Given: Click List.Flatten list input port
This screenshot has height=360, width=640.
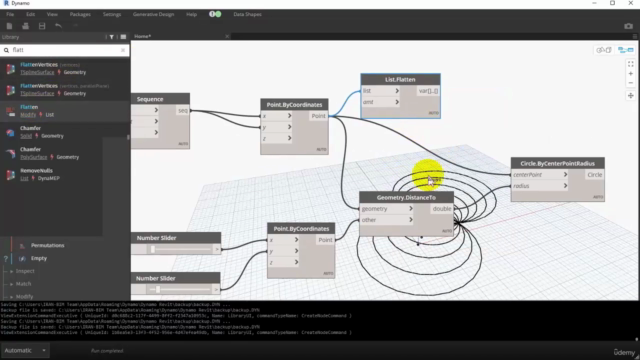Looking at the screenshot, I should [x=381, y=91].
